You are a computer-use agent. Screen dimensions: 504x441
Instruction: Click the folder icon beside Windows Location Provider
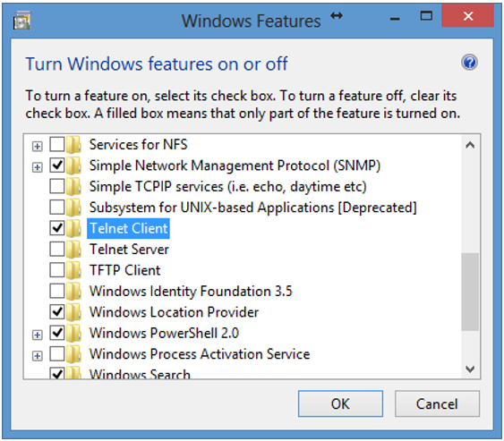tap(74, 312)
